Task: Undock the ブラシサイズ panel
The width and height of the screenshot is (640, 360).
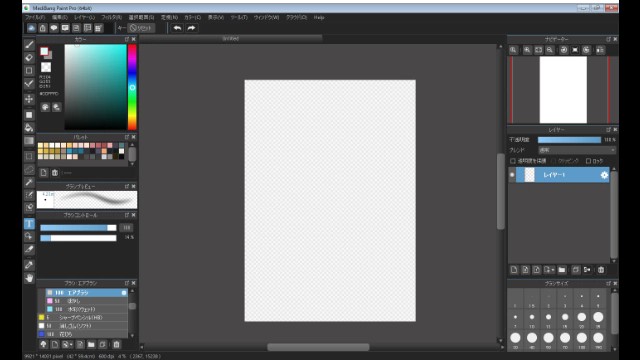Action: [x=608, y=283]
